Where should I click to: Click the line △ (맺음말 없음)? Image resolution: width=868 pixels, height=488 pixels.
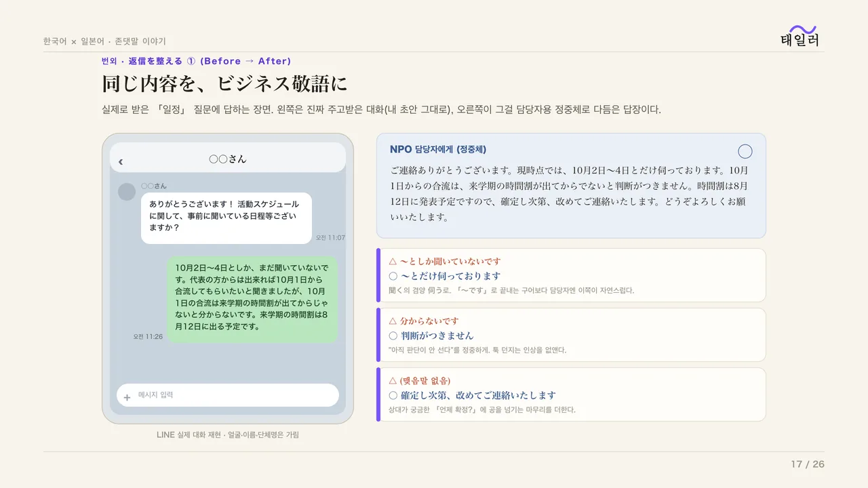point(420,380)
